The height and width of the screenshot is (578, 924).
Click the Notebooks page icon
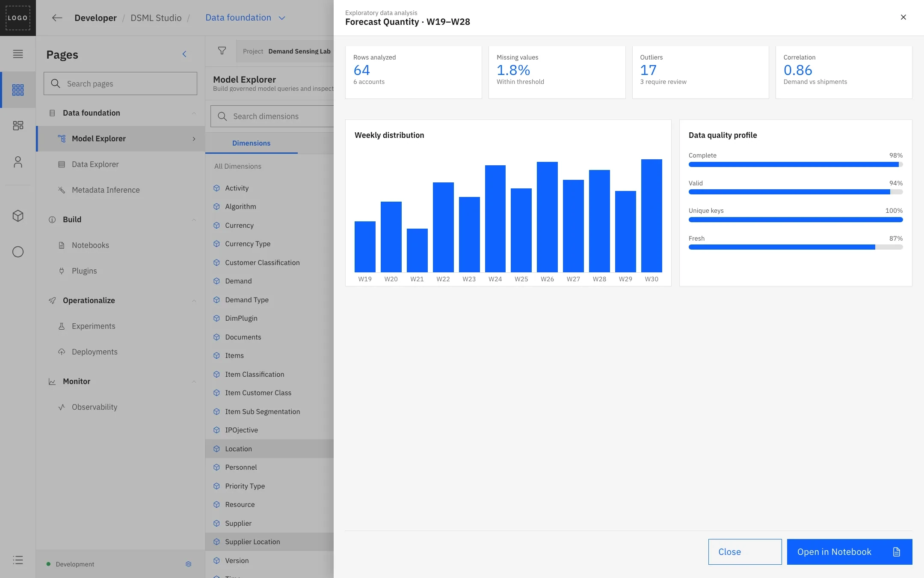tap(62, 245)
